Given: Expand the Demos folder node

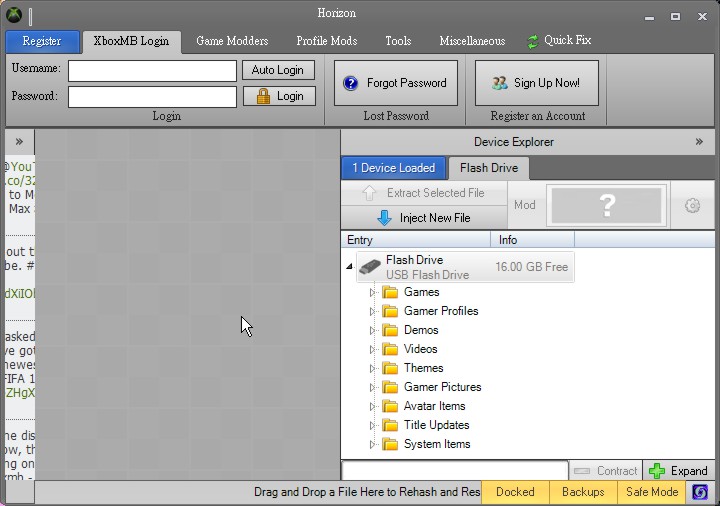Looking at the screenshot, I should click(372, 331).
